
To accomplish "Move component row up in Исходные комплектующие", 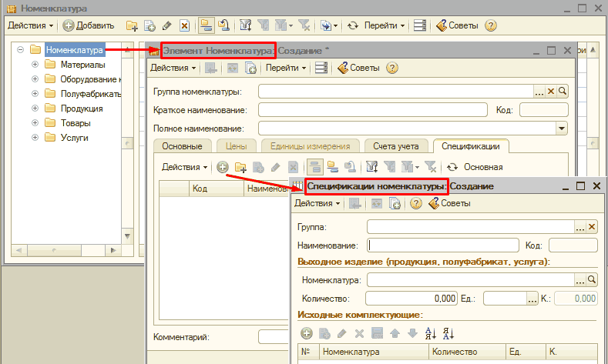I will [395, 333].
